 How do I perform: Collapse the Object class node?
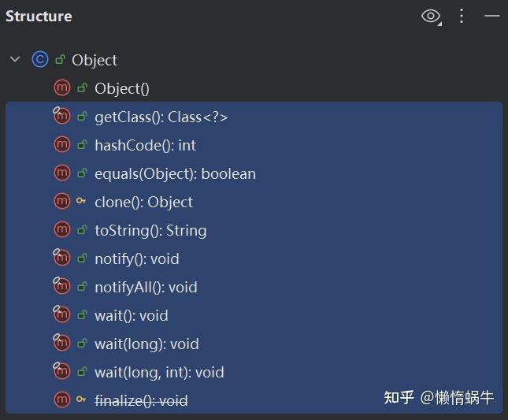(x=15, y=60)
